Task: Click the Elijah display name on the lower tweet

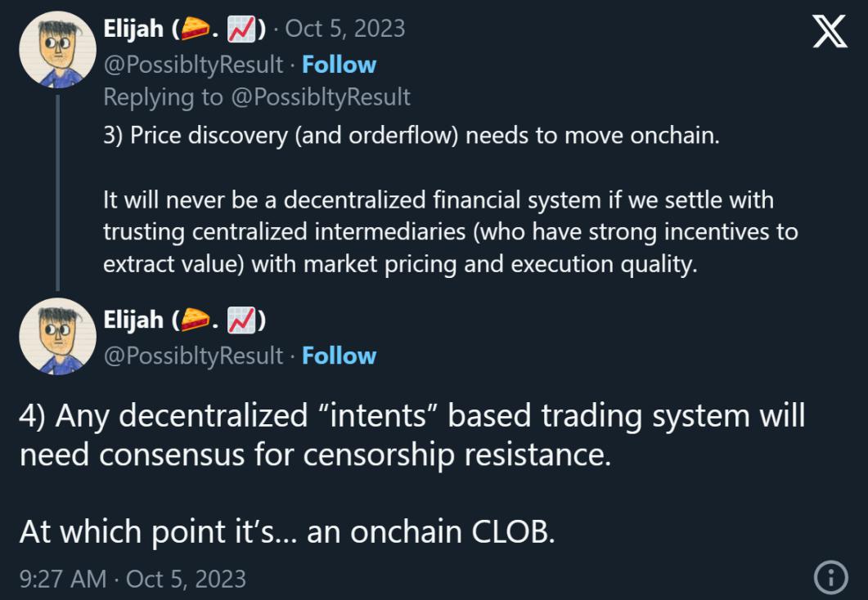Action: 133,321
